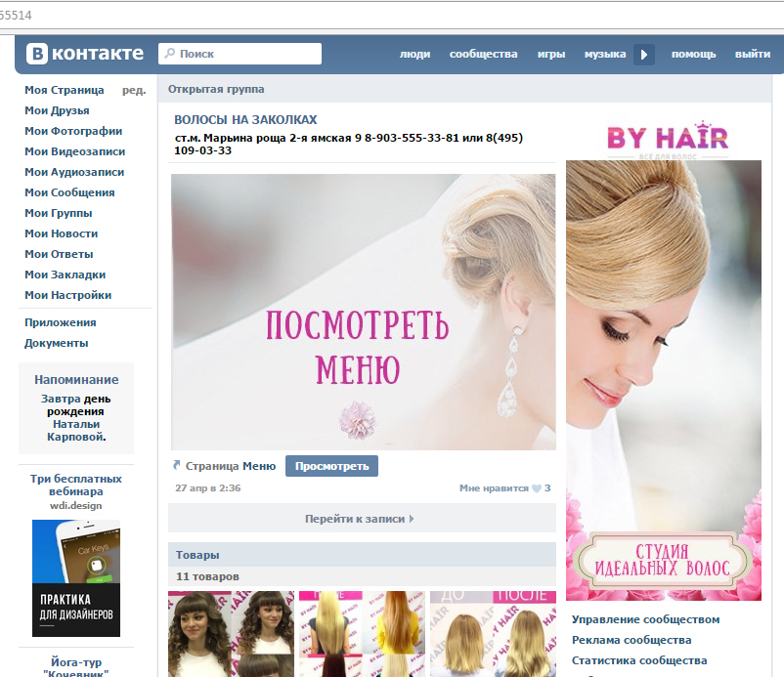Open Статистика сообщества link
This screenshot has height=677, width=784.
tap(638, 661)
